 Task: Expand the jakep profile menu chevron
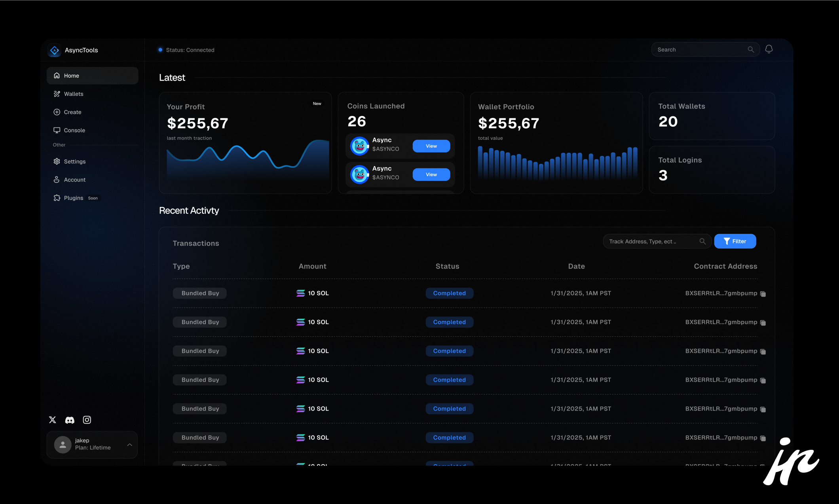(129, 445)
